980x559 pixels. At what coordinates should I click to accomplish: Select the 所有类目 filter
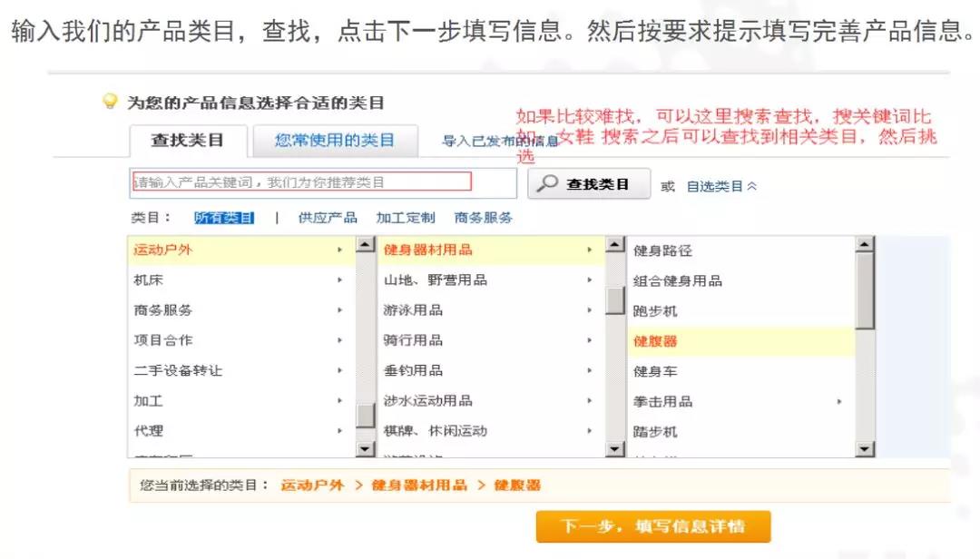224,218
